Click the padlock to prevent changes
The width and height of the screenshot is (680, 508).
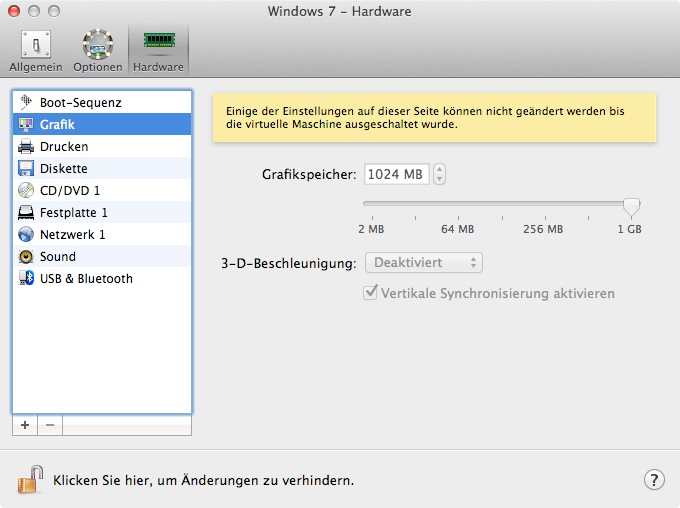(30, 479)
